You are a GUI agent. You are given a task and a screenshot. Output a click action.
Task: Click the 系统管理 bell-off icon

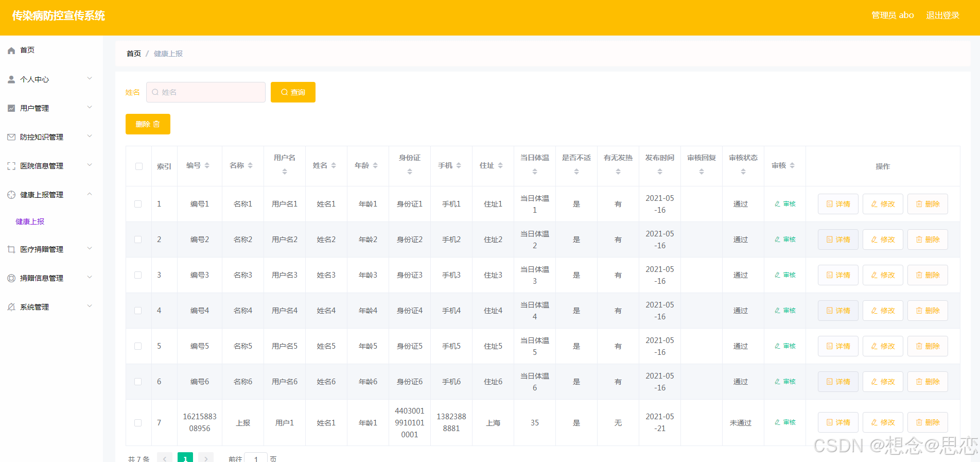(11, 307)
